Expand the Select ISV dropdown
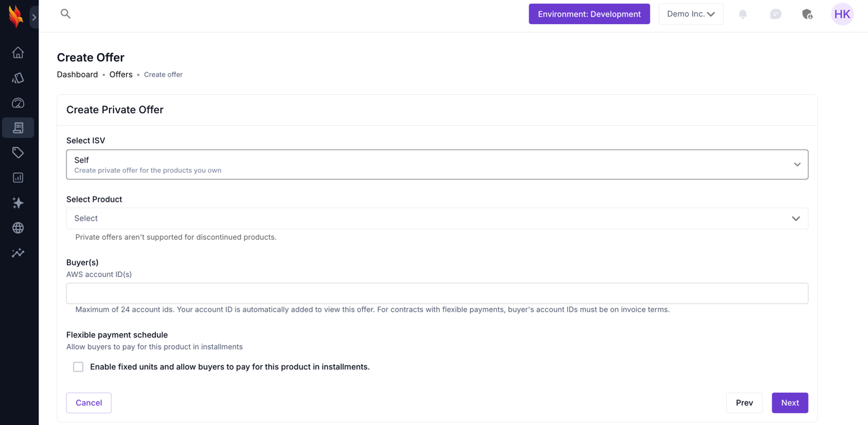 point(437,164)
